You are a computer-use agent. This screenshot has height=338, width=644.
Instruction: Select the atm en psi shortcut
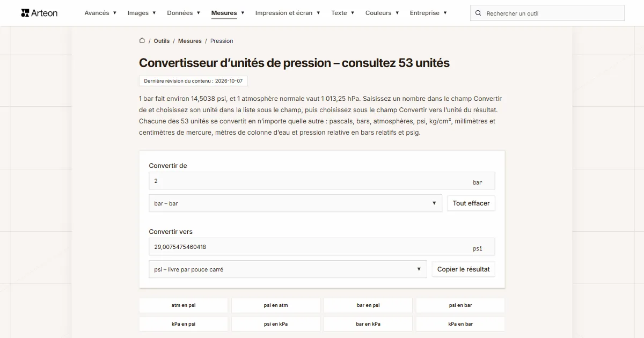(x=184, y=305)
